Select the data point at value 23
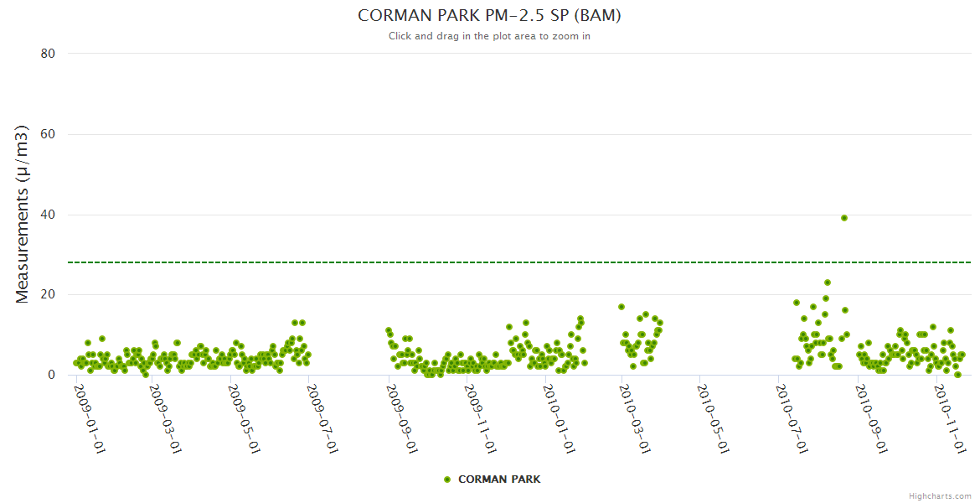The width and height of the screenshot is (980, 503). coord(828,283)
